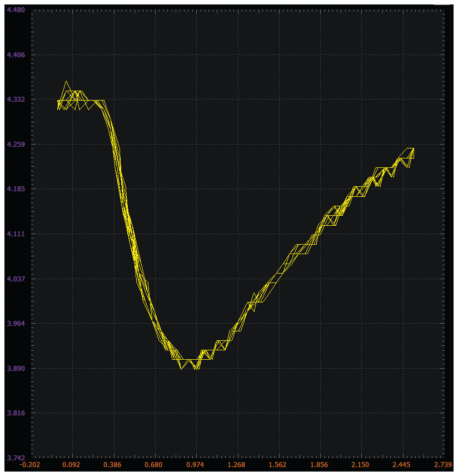
Task: Click the 4.037 y-axis label
Action: point(16,279)
